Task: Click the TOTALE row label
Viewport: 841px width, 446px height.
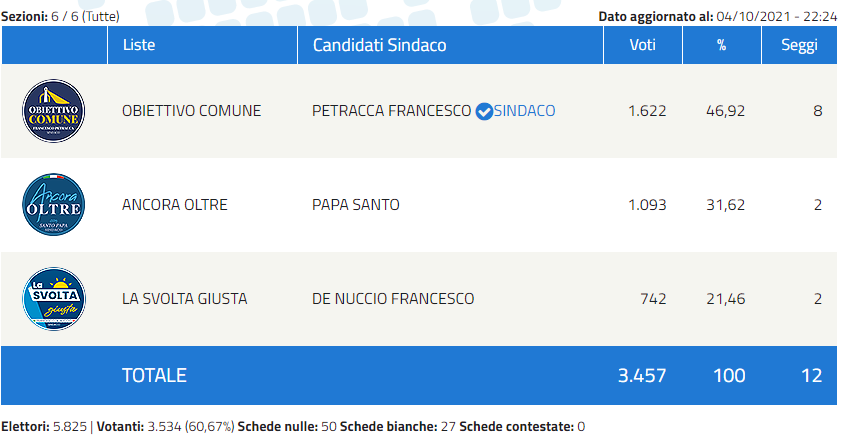Action: (x=154, y=376)
